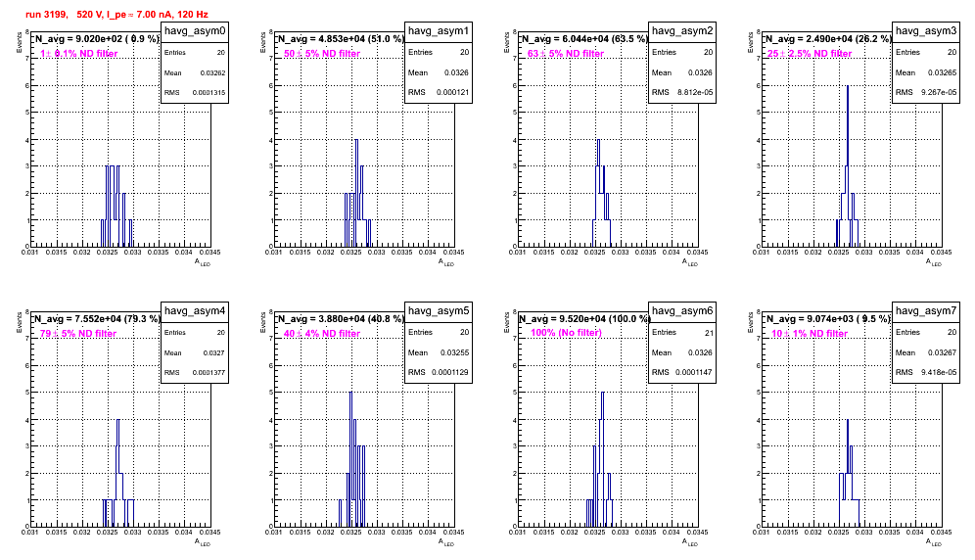Click RMS value 0.0001147
Screen dimensions: 975x560
click(694, 372)
